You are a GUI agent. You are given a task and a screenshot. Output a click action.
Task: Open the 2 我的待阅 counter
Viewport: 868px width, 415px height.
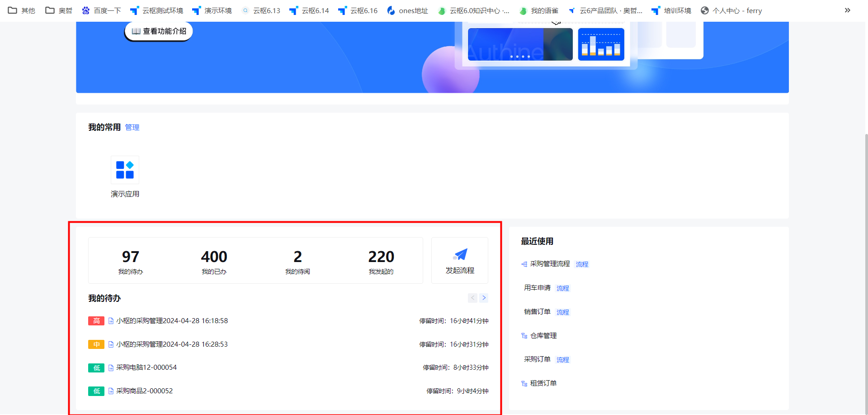297,262
